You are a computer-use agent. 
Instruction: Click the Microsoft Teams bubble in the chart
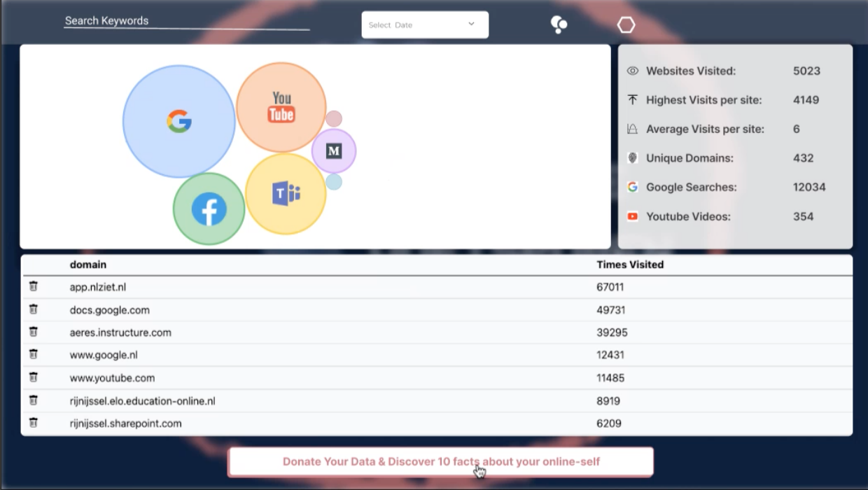(x=286, y=194)
